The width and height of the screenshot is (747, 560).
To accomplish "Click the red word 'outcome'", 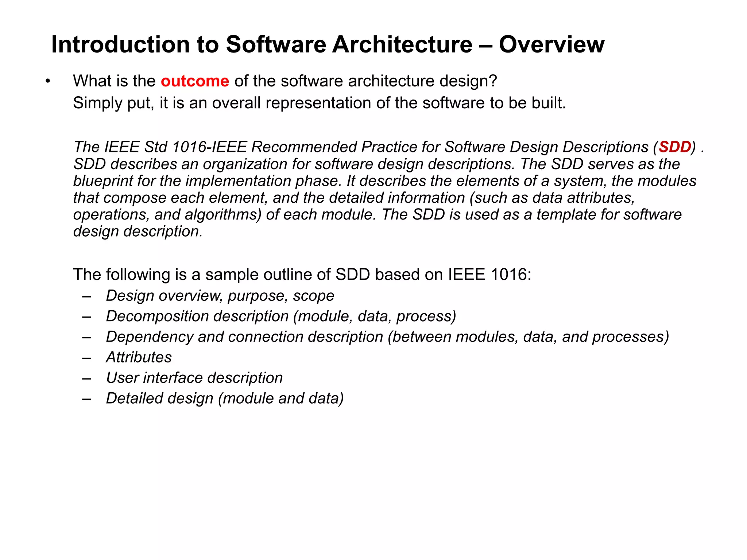I will 195,81.
